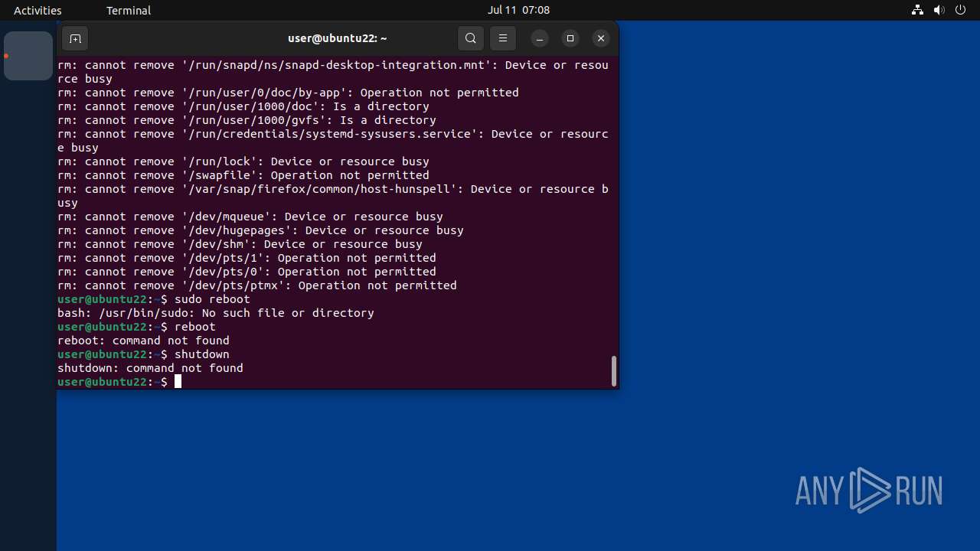The height and width of the screenshot is (551, 980).
Task: Click the 'sudo reboot' command line
Action: 154,299
